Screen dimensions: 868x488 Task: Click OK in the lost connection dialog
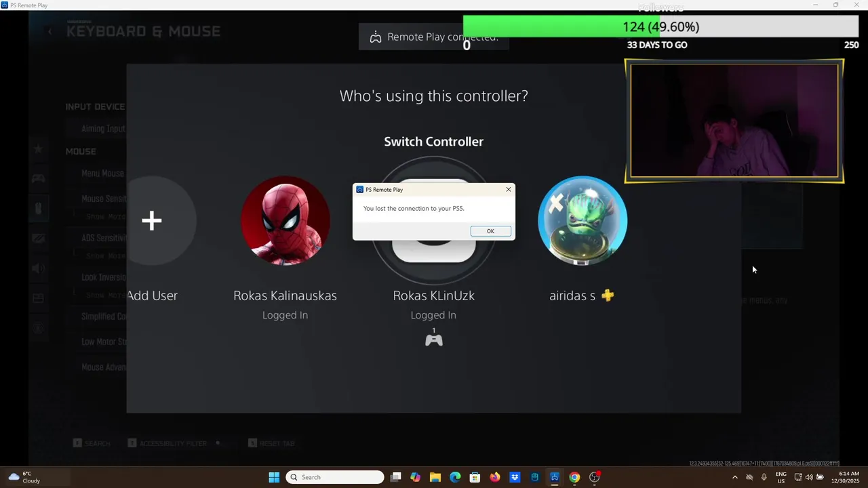[490, 231]
